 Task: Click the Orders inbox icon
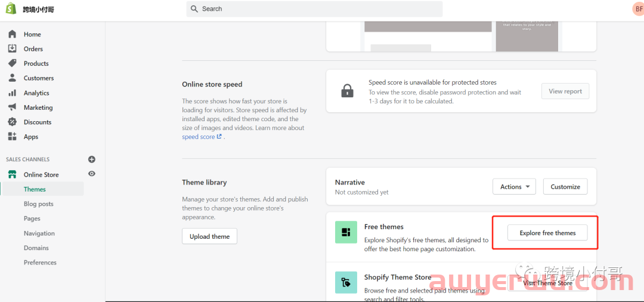(13, 48)
